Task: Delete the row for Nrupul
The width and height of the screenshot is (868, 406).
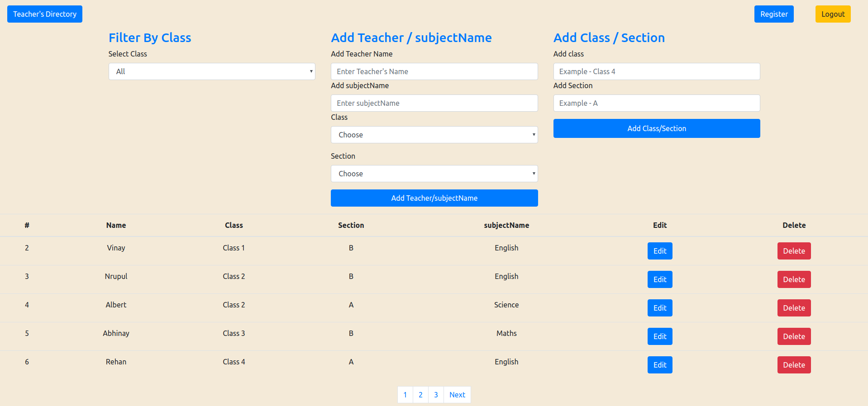Action: [794, 279]
